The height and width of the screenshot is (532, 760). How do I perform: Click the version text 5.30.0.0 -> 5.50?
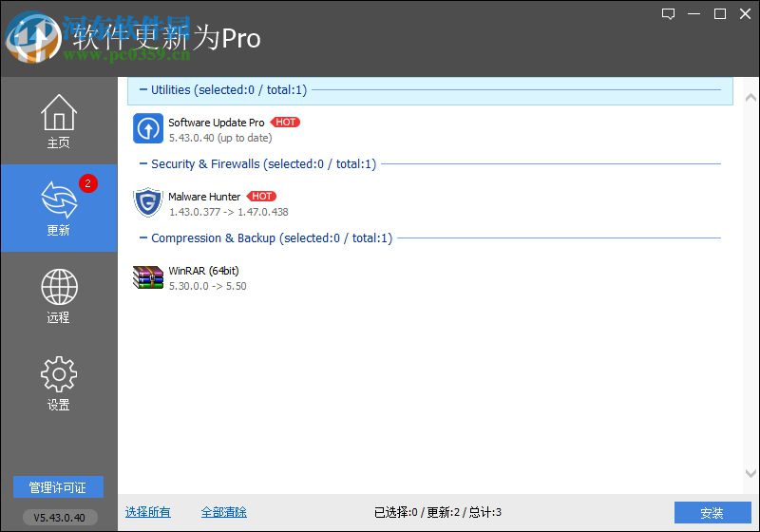coord(207,286)
